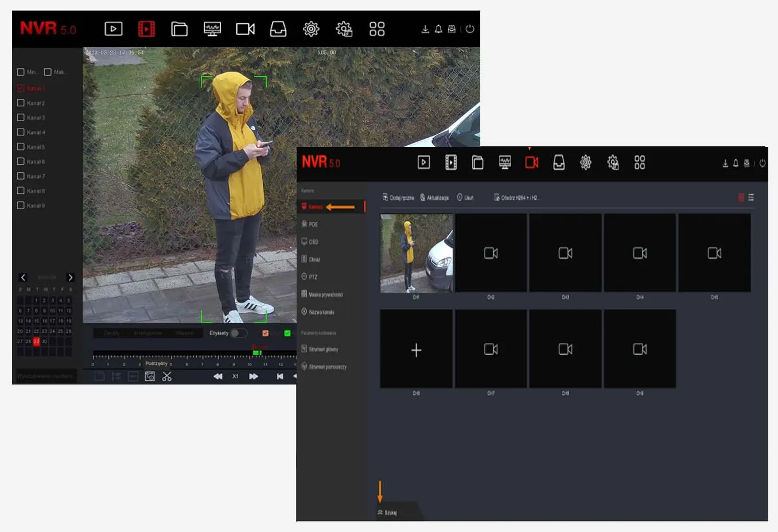Click the power icon in right NVR window

(763, 164)
